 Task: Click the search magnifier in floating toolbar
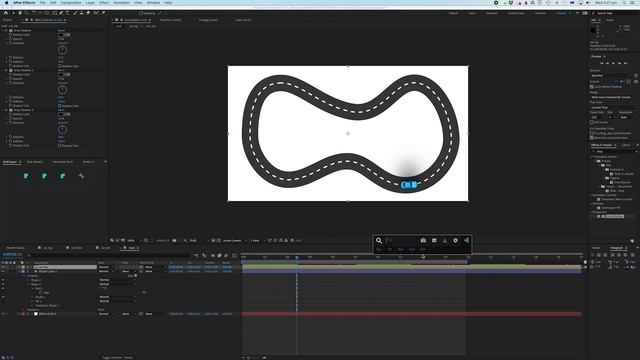pos(379,240)
